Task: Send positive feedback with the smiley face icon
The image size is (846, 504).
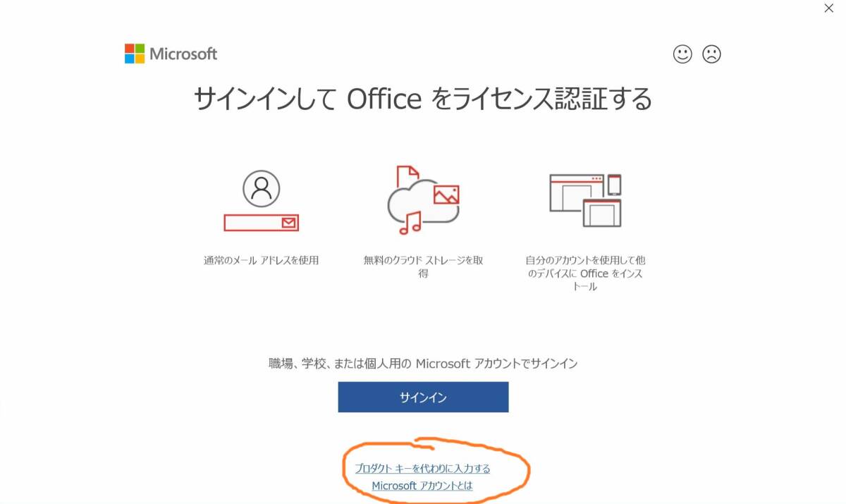Action: (682, 54)
